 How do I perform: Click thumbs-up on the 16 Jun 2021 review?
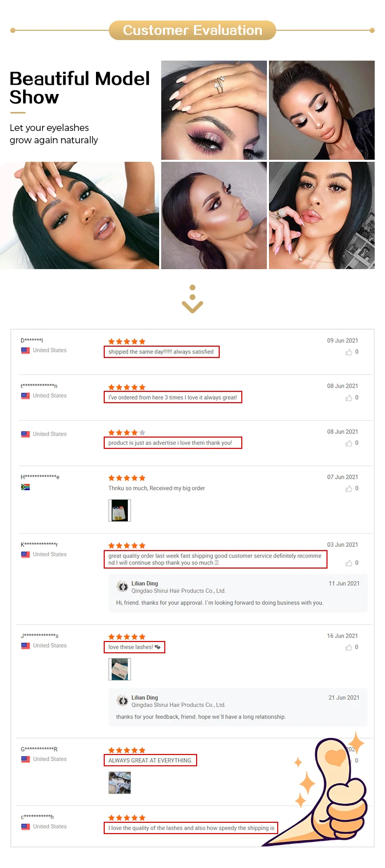tap(349, 648)
